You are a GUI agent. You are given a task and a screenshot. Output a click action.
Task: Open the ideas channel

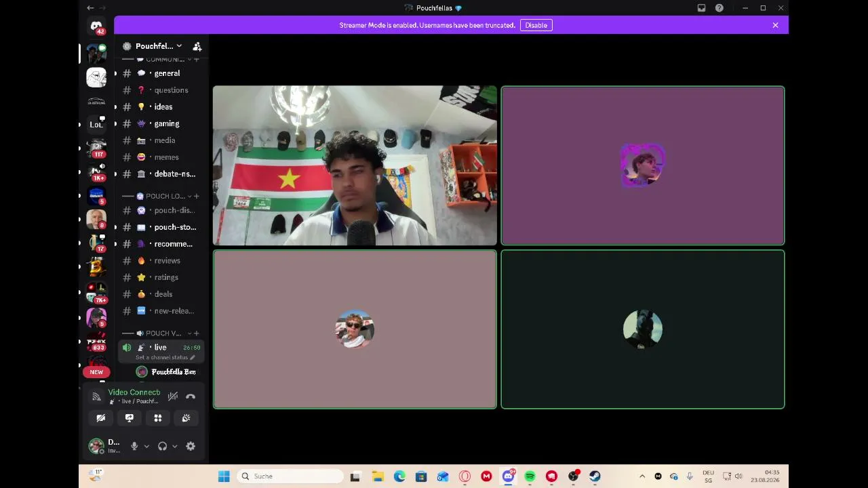click(x=161, y=107)
